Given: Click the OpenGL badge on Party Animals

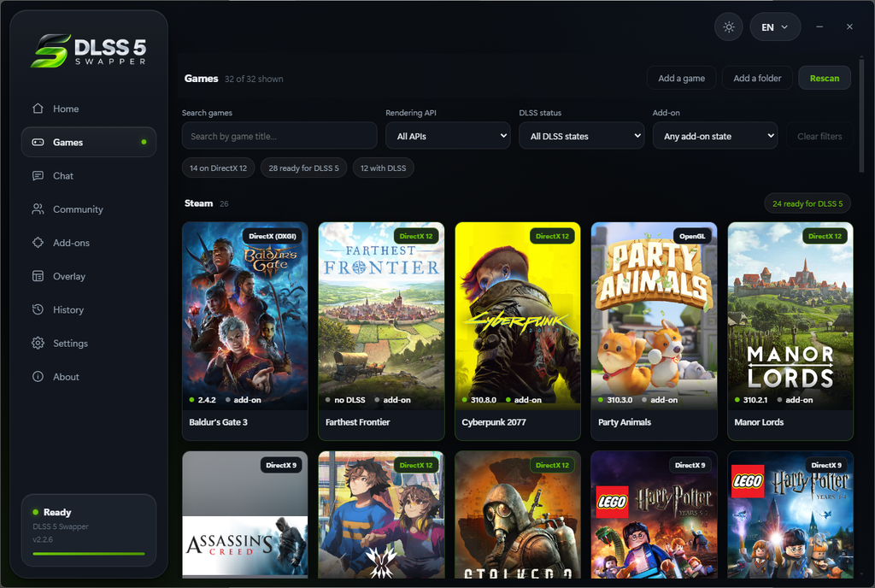Looking at the screenshot, I should [692, 236].
